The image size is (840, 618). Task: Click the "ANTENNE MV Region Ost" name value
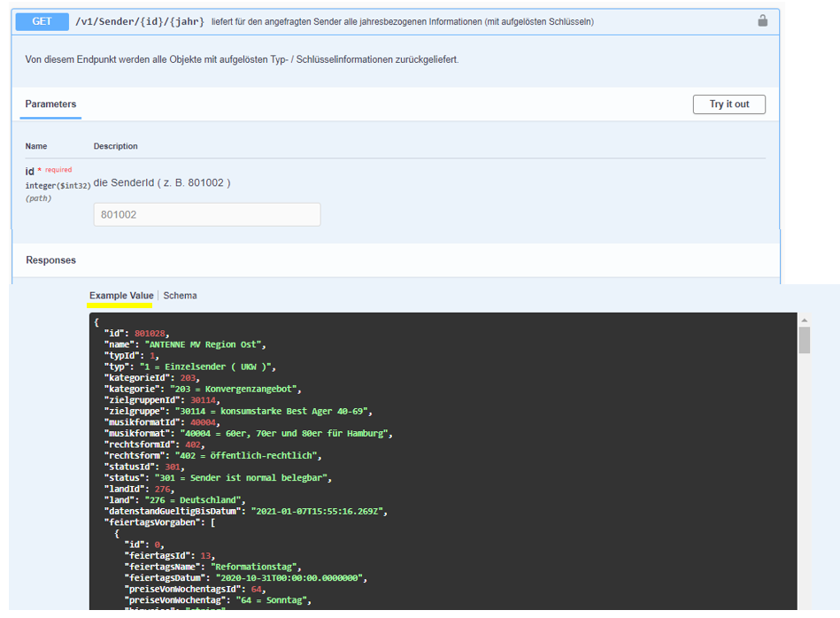204,344
